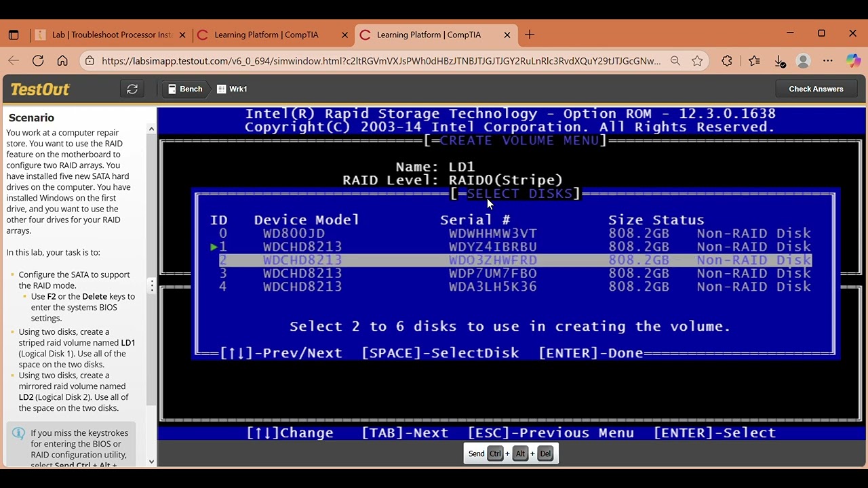
Task: Click RAID Level RAID0(Stripe) value
Action: 505,180
